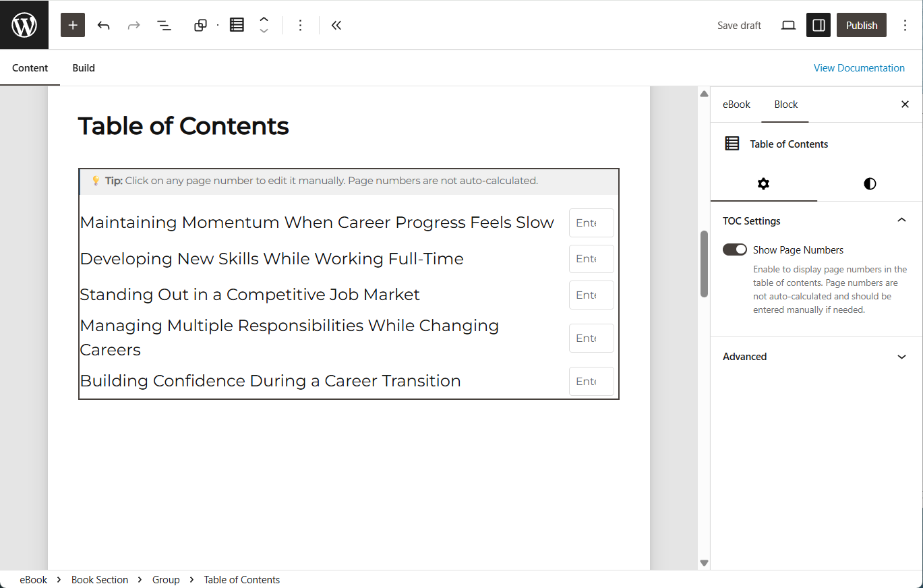Switch to the Styles half-circle tab icon
The image size is (923, 588).
pyautogui.click(x=869, y=183)
